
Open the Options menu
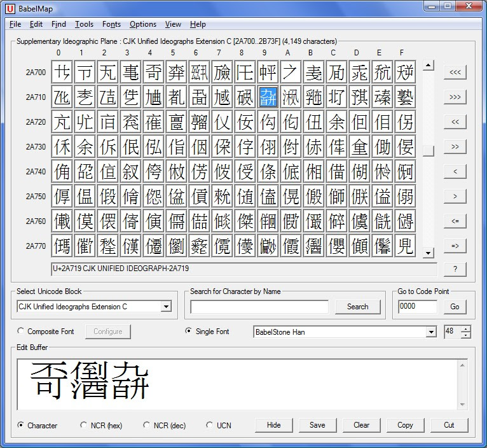(143, 24)
